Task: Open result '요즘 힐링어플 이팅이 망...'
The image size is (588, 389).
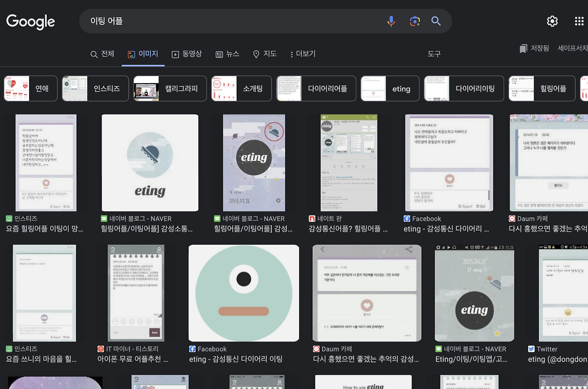Action: [x=45, y=229]
